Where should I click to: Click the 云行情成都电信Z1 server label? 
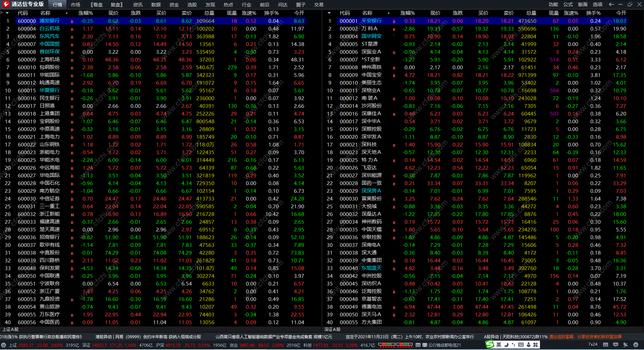tap(445, 345)
